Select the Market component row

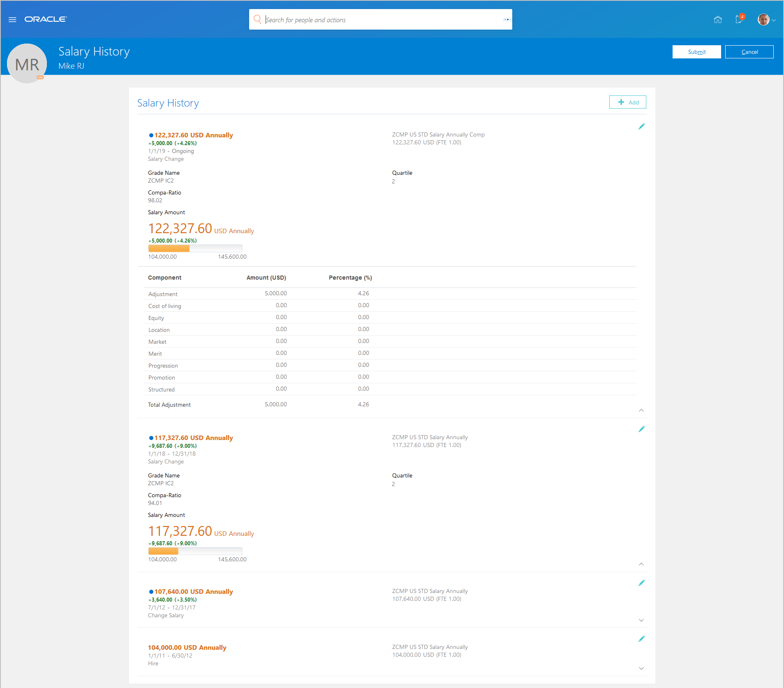point(390,341)
